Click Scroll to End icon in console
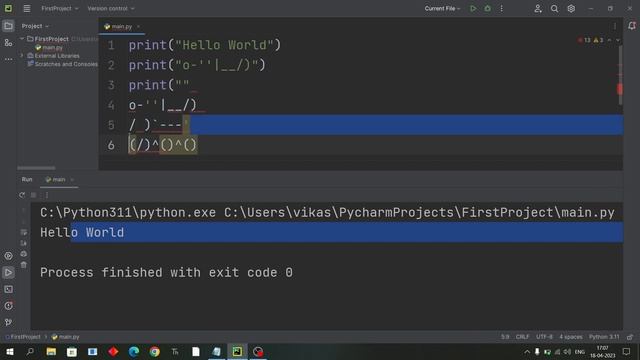640x360 pixels. pyautogui.click(x=24, y=243)
